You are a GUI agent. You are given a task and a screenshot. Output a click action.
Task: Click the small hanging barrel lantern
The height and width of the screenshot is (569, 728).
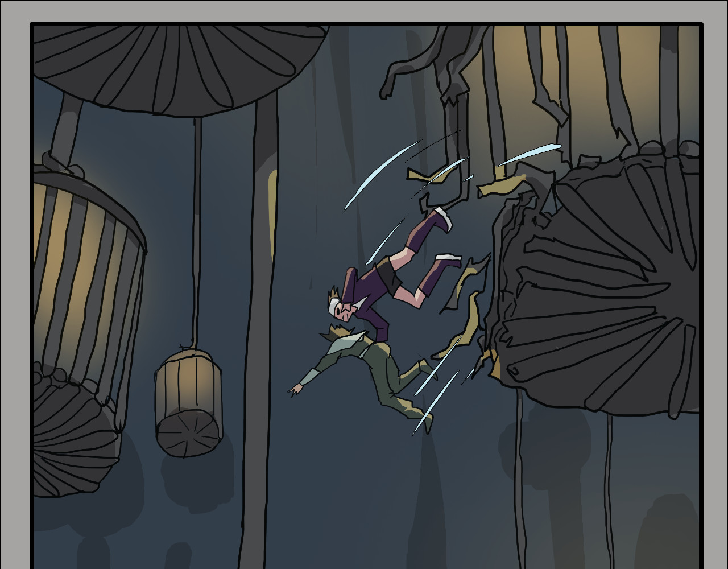pyautogui.click(x=189, y=403)
